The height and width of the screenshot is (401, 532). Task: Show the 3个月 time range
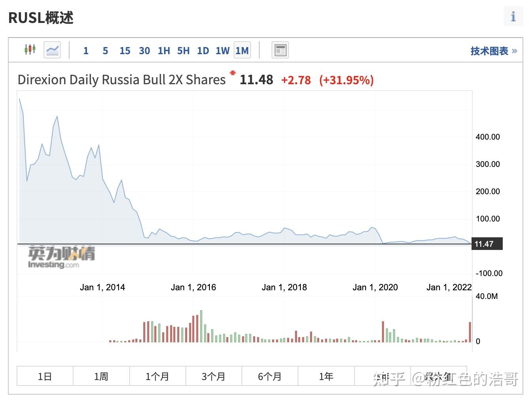(213, 376)
